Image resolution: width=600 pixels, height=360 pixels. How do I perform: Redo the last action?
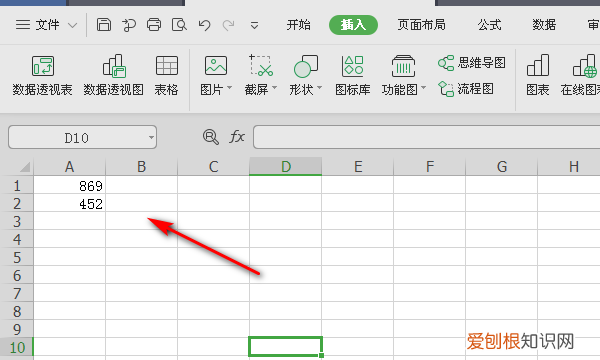click(x=228, y=26)
